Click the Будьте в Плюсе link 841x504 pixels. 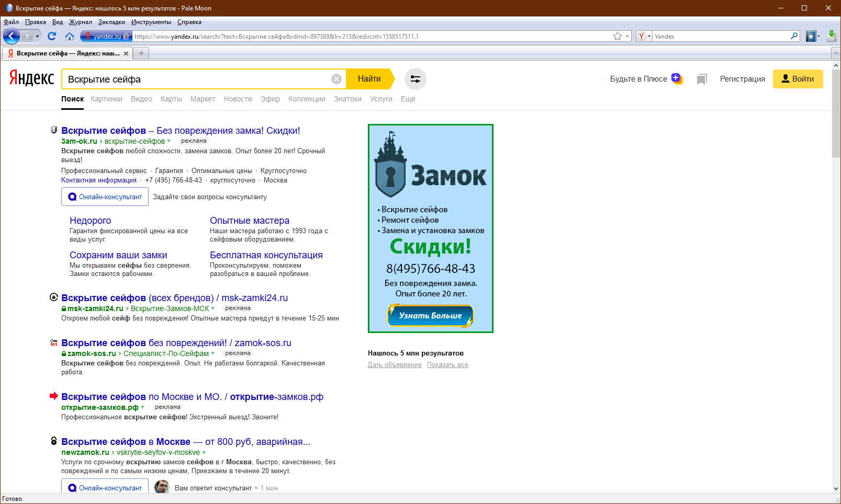click(638, 79)
